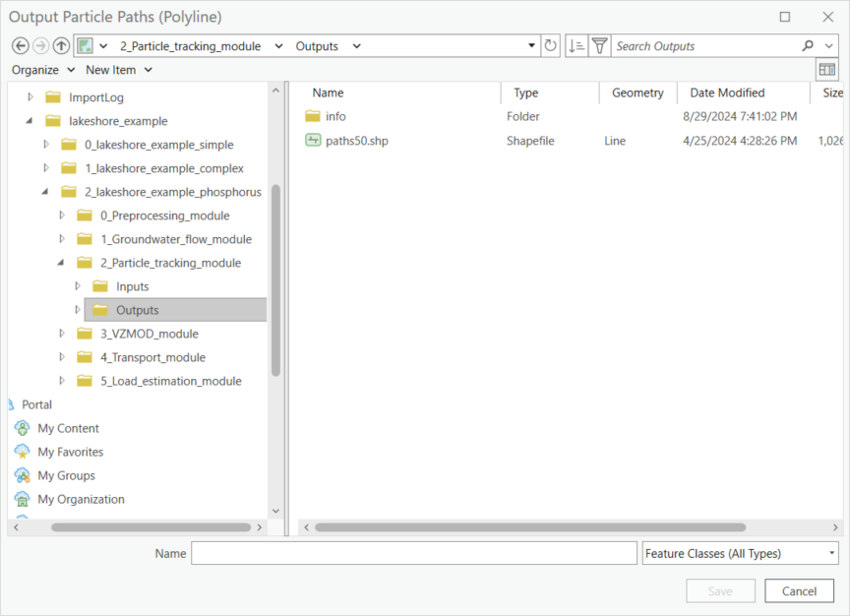The height and width of the screenshot is (616, 850).
Task: Open the Organize menu
Action: pos(43,70)
